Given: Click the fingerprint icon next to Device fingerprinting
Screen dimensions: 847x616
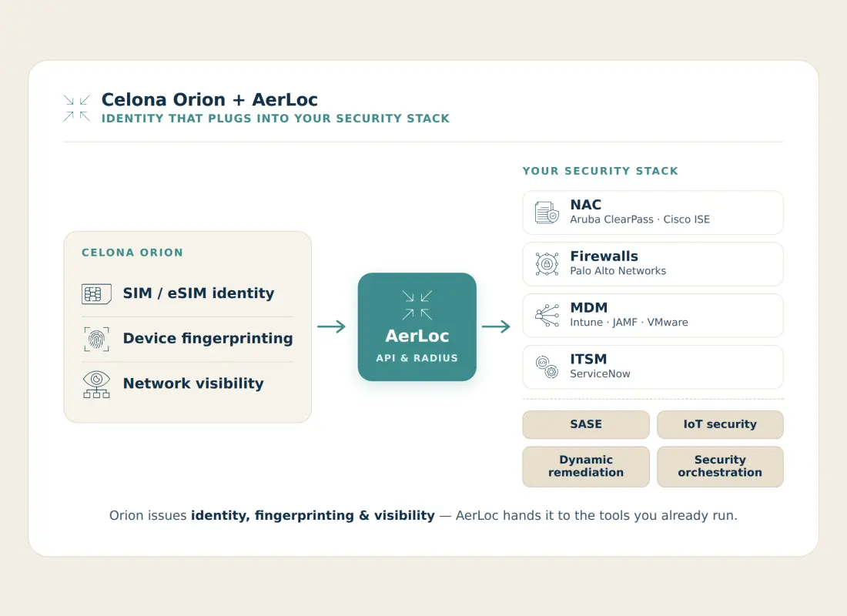Looking at the screenshot, I should coord(97,339).
